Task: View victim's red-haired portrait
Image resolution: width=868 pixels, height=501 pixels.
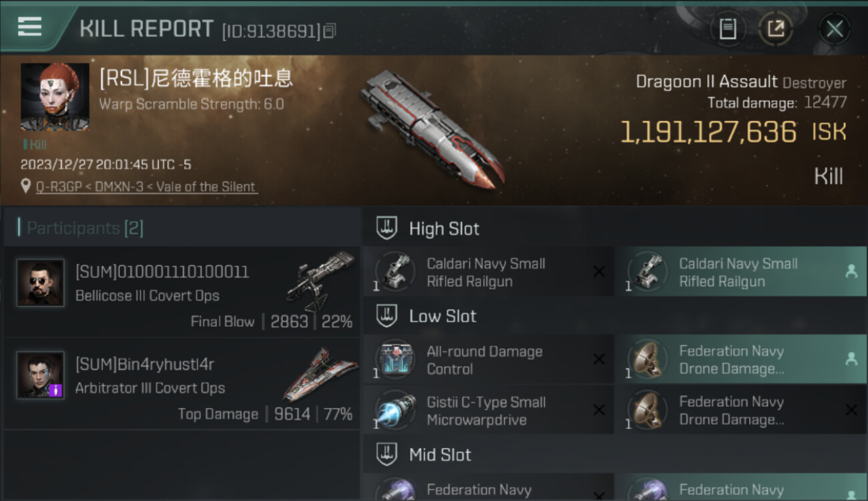Action: (x=54, y=98)
